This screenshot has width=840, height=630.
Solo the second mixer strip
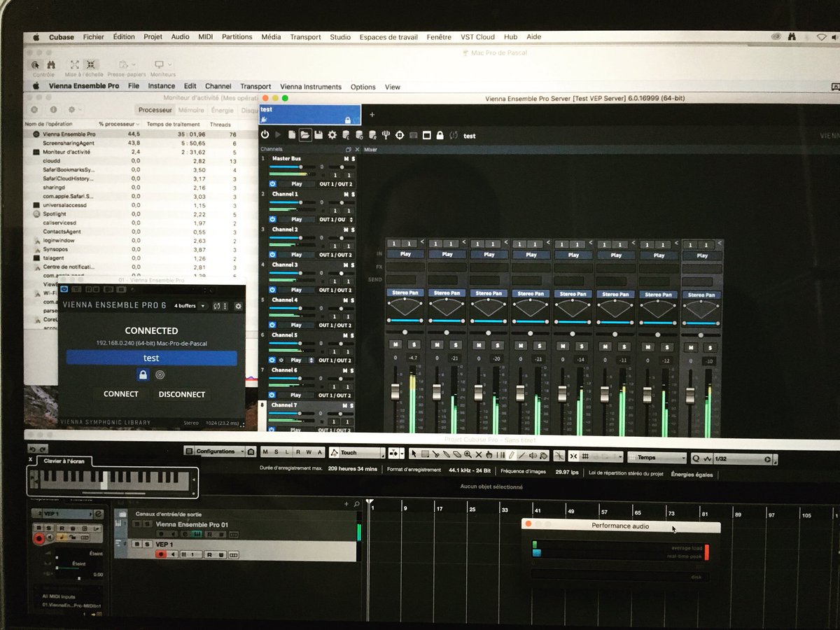pos(456,344)
